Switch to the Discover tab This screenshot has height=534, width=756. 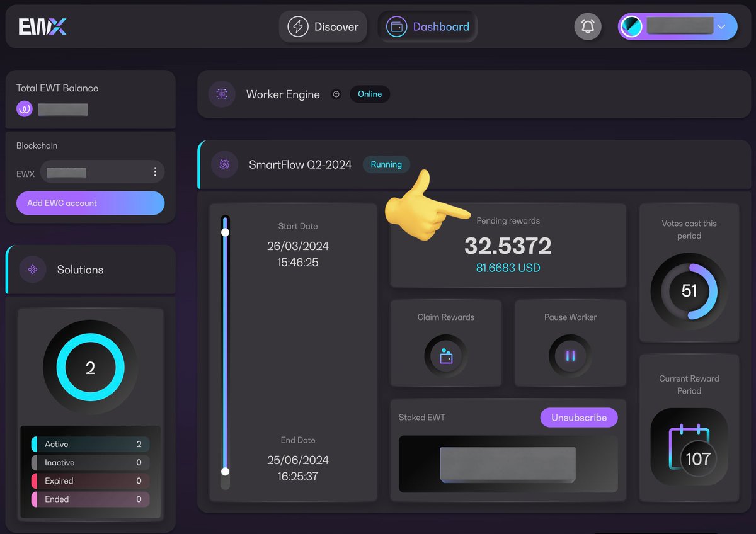pyautogui.click(x=323, y=26)
